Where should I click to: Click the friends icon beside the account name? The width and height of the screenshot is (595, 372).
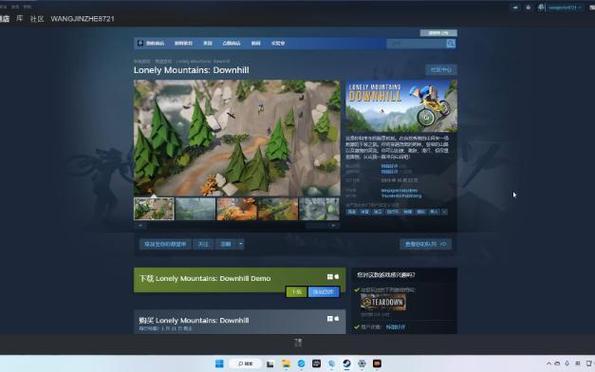point(541,7)
